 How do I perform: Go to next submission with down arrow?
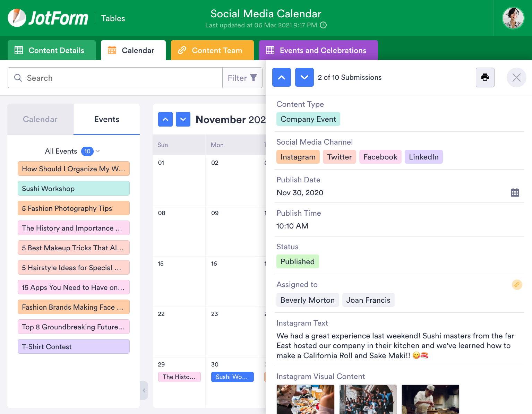304,77
